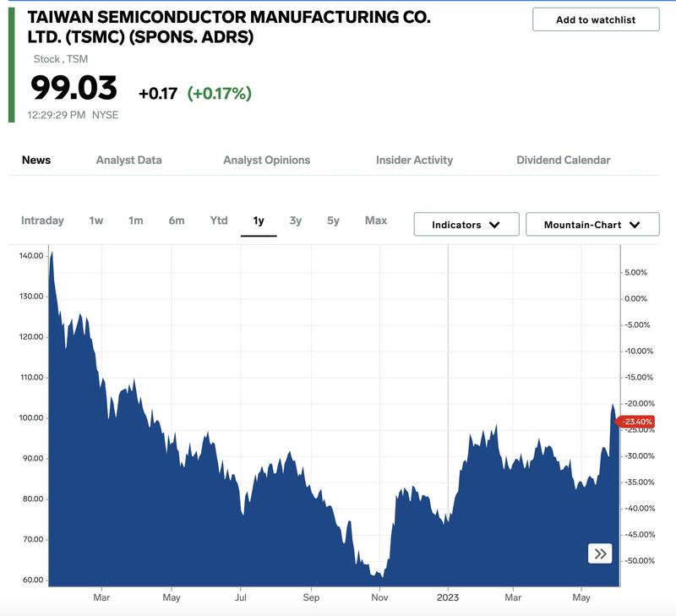
Task: Click Add to watchlist button
Action: [x=596, y=19]
